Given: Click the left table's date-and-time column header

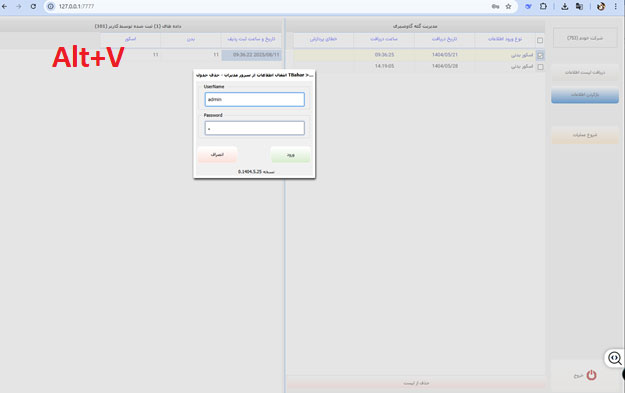Looking at the screenshot, I should [251, 39].
